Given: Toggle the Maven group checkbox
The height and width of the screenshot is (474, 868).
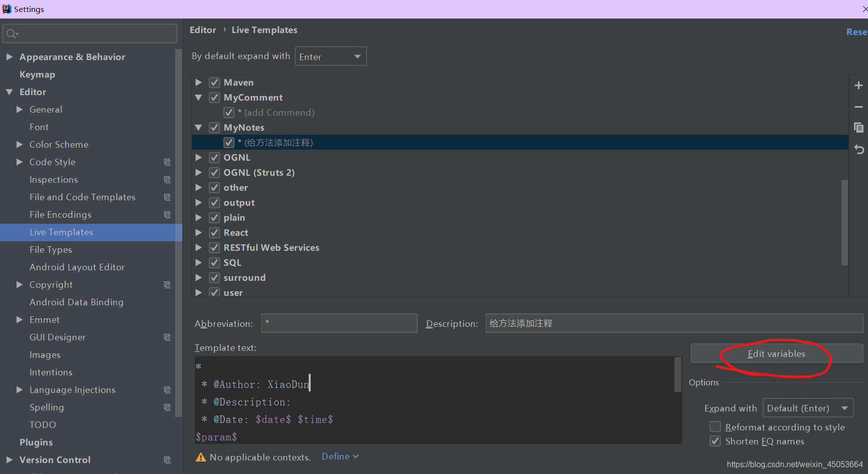Looking at the screenshot, I should pos(215,83).
